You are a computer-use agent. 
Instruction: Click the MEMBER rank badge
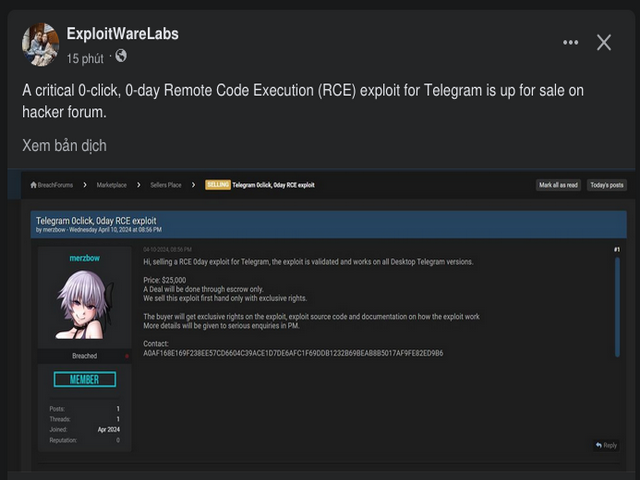point(84,379)
